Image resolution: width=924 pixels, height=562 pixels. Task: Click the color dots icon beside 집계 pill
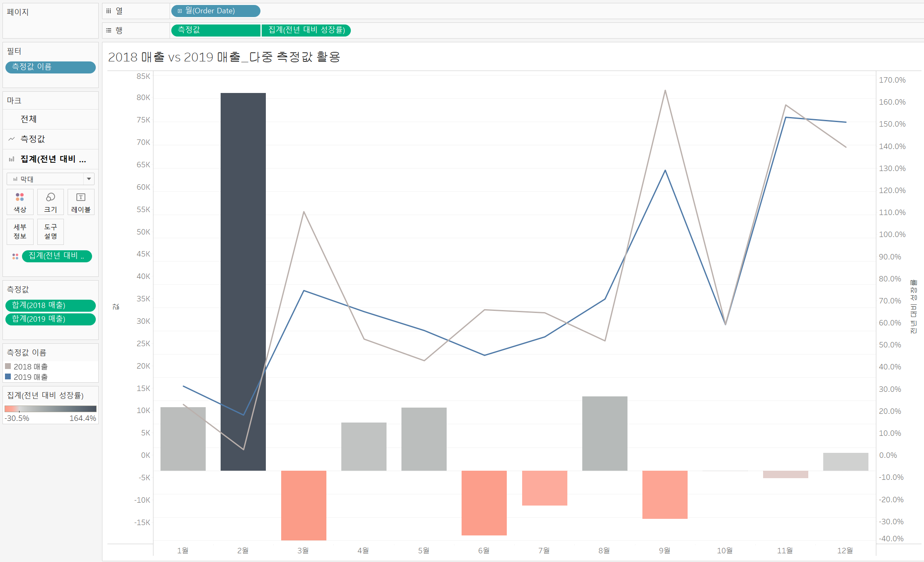click(x=15, y=257)
